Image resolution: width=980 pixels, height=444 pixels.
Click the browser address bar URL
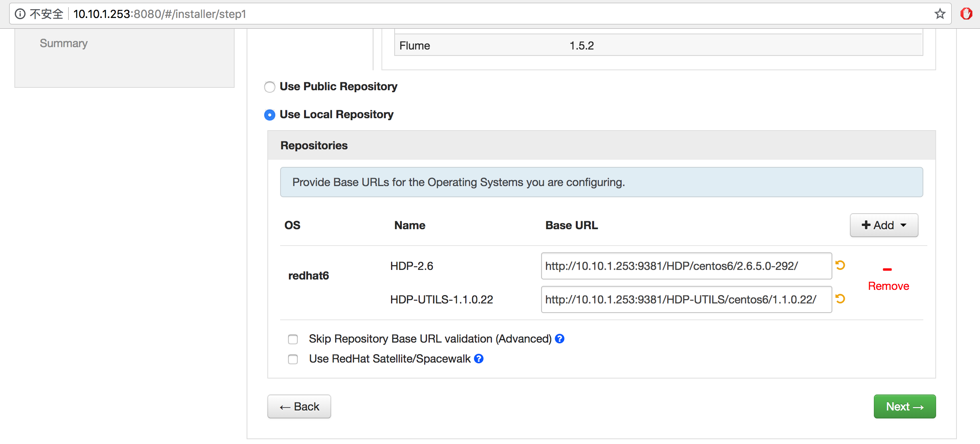pos(160,14)
